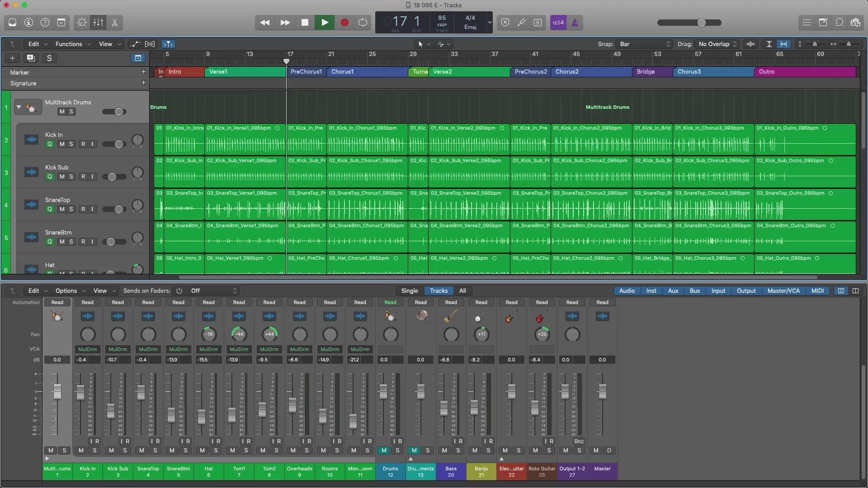Open the left-click pointer tool menu
This screenshot has height=488, width=868.
coord(424,44)
